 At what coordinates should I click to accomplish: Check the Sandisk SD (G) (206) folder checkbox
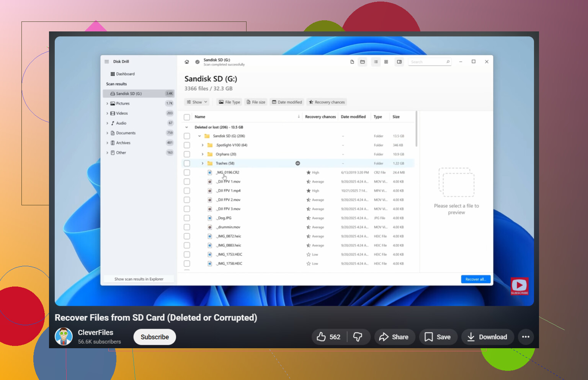[x=187, y=136]
